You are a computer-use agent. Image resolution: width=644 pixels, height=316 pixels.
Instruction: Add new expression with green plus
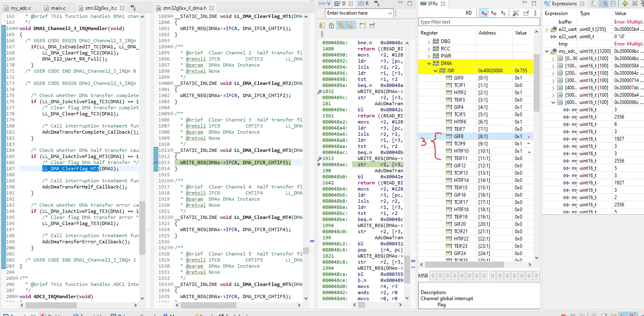click(625, 4)
